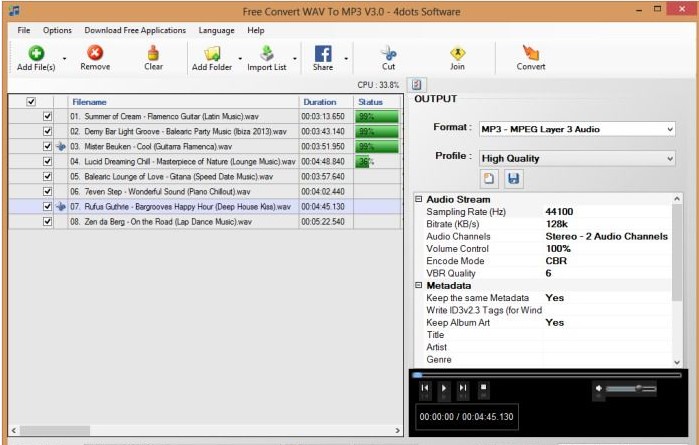Click the Add File(s) green plus icon
Screen dimensions: 699x445
[x=36, y=53]
